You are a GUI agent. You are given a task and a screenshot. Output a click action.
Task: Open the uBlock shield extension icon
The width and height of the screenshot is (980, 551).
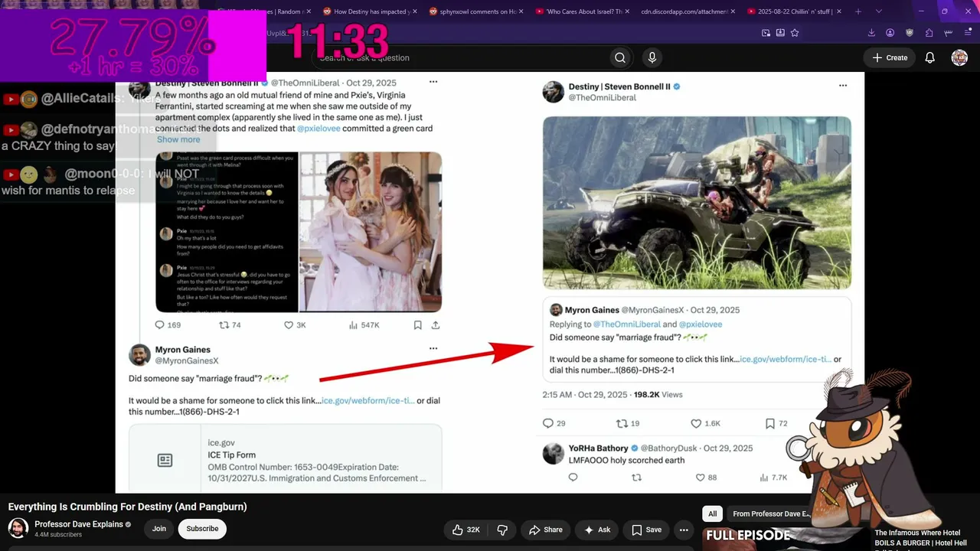910,33
